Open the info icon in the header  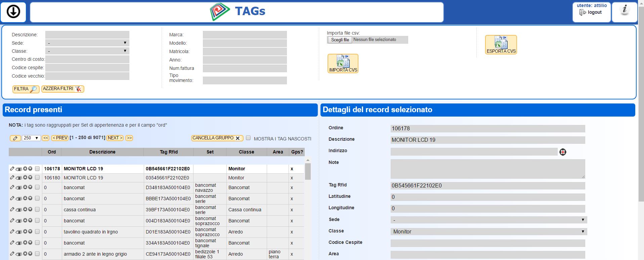625,10
